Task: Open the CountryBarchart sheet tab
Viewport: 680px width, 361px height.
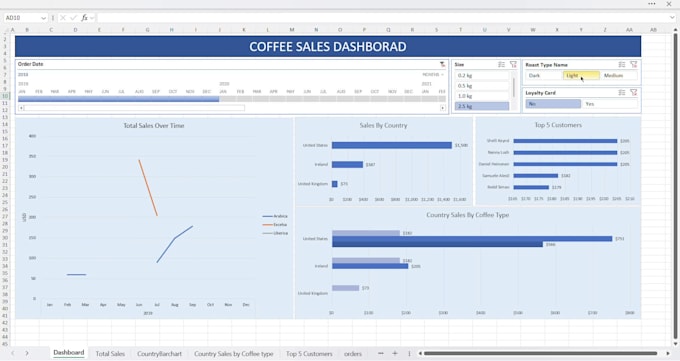Action: click(159, 354)
